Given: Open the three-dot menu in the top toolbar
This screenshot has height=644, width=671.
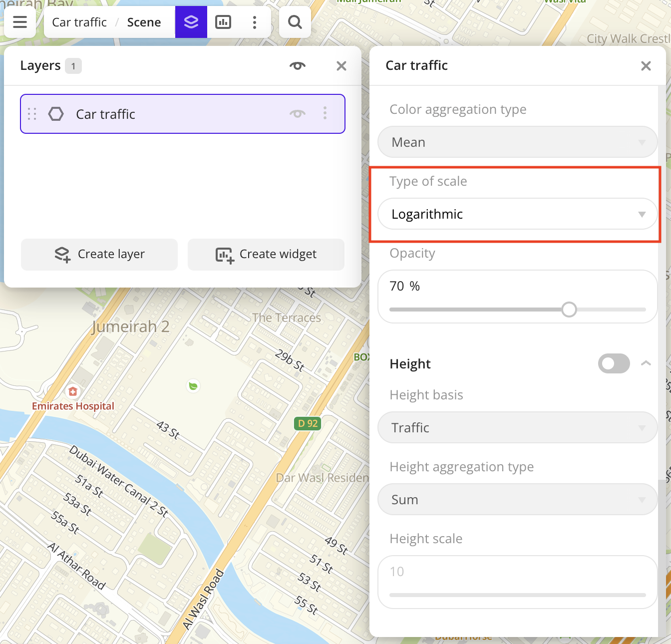Looking at the screenshot, I should click(255, 22).
